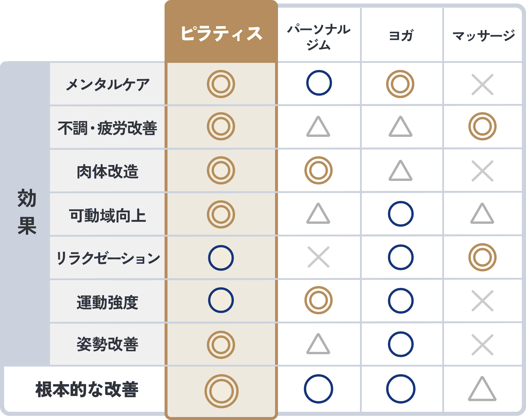Click the X mark for パーソナルジム リラクゼーション

pos(319,257)
